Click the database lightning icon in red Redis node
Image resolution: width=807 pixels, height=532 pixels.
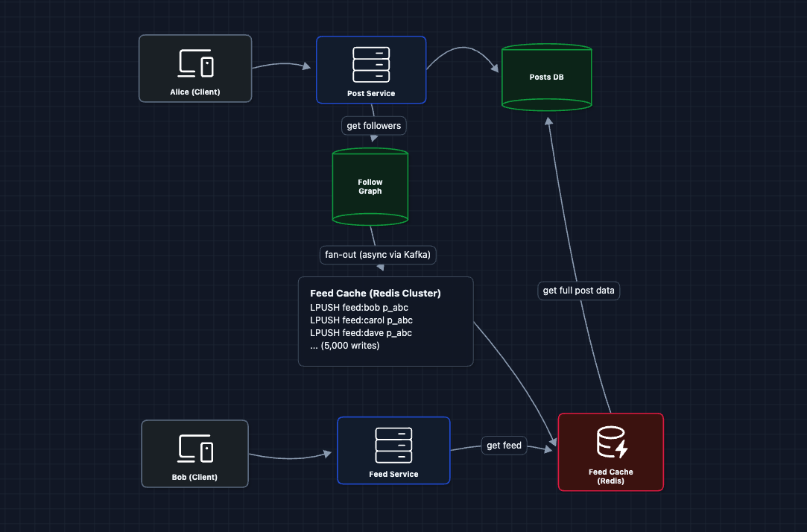[x=611, y=442]
